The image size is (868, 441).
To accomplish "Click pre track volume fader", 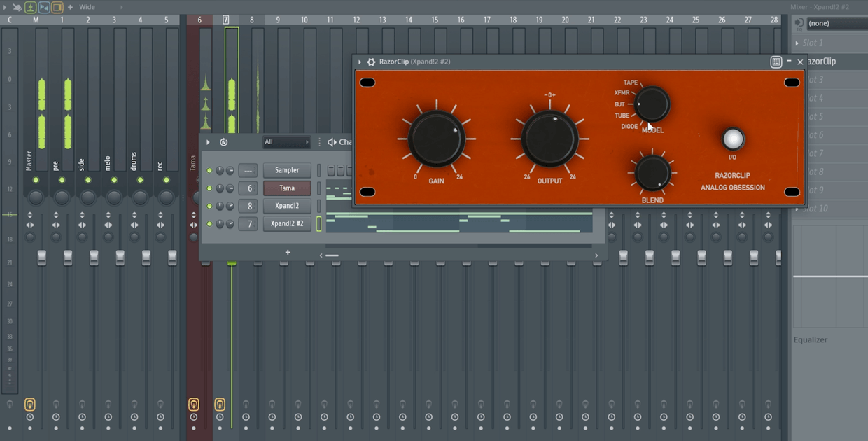I will 68,257.
